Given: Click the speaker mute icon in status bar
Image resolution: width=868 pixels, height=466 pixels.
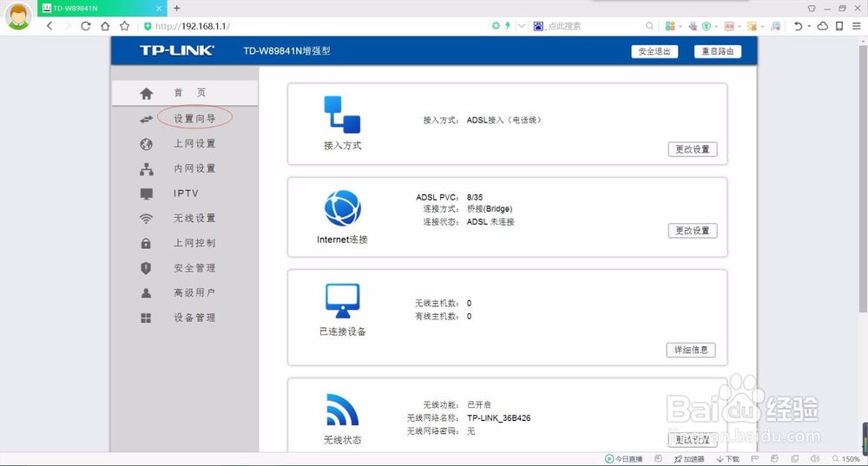Looking at the screenshot, I should (815, 459).
